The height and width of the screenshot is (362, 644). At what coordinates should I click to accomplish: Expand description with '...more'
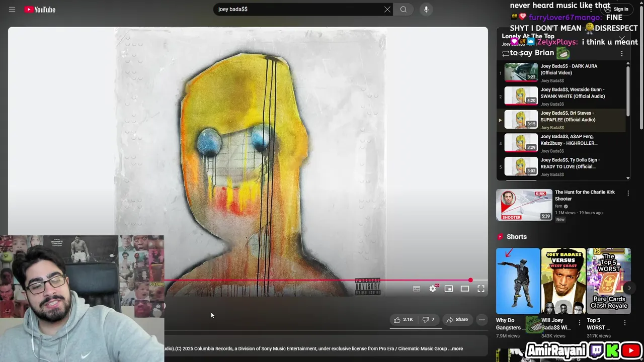[456, 348]
